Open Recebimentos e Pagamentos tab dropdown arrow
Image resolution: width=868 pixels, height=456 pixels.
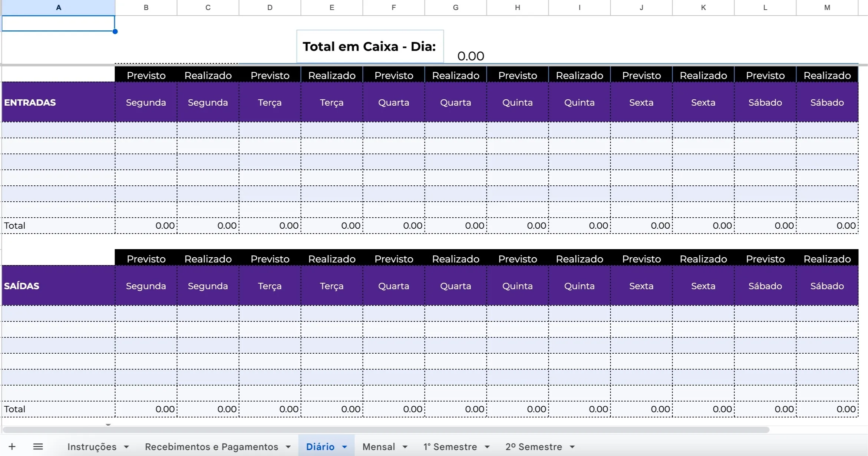click(x=288, y=447)
